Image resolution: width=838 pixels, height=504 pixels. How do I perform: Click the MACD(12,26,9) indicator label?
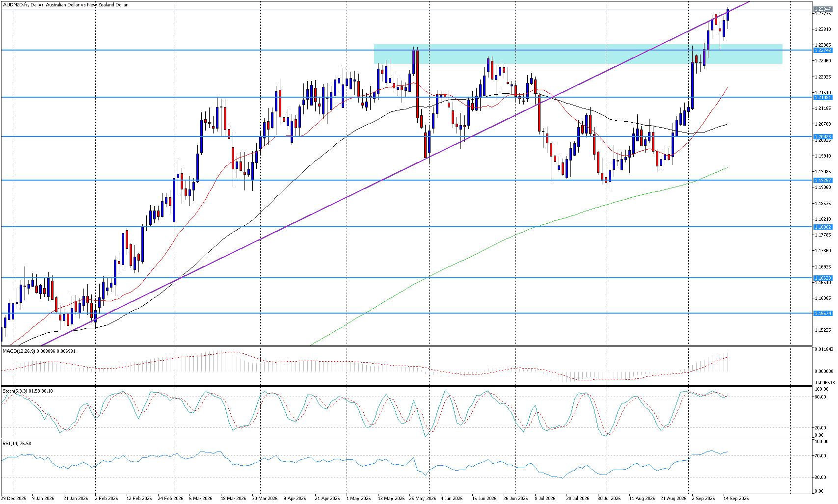tap(39, 351)
